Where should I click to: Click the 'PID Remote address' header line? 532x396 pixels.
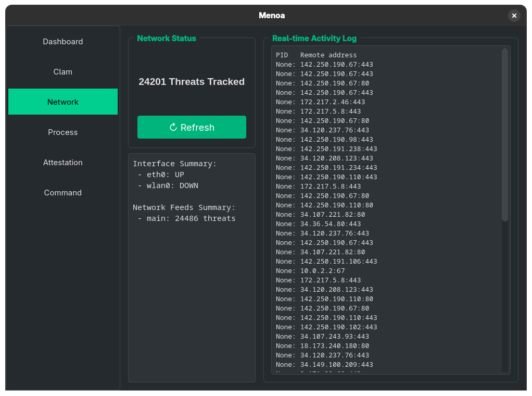tap(316, 55)
